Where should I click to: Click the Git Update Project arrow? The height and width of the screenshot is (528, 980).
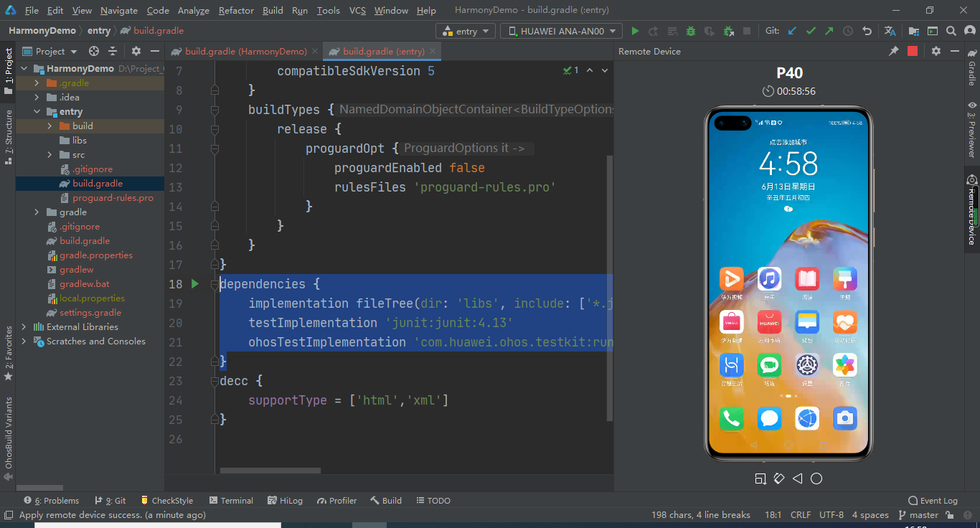tap(792, 31)
